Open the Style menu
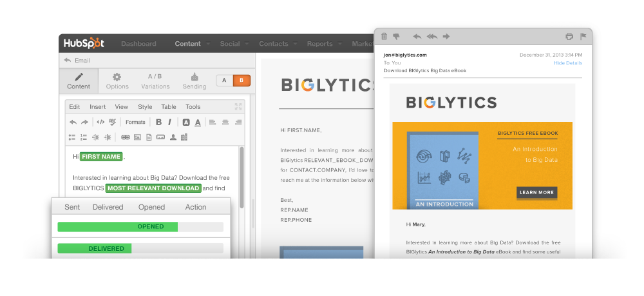Viewport: 644px width, 296px height. pyautogui.click(x=145, y=107)
